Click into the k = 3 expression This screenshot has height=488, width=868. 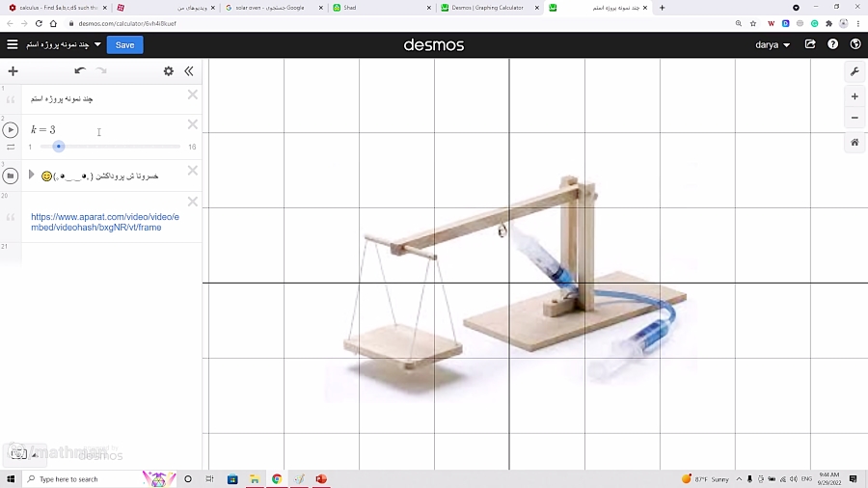point(43,129)
